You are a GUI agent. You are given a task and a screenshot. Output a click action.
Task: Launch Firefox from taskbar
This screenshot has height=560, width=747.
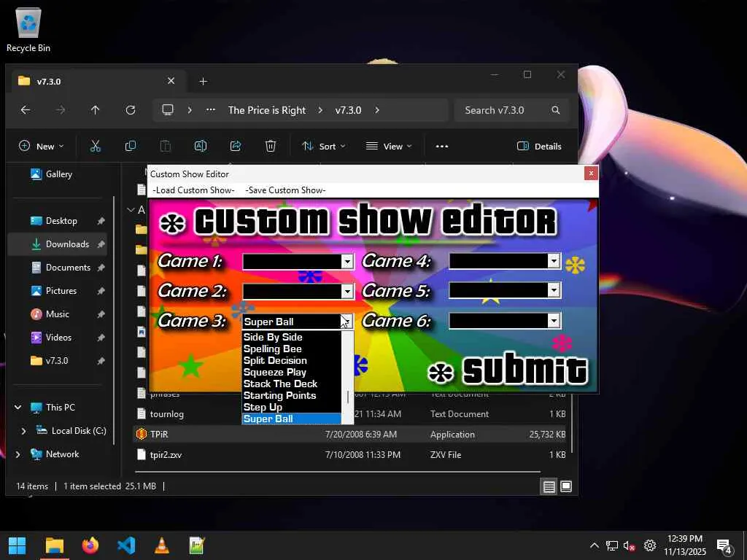90,545
